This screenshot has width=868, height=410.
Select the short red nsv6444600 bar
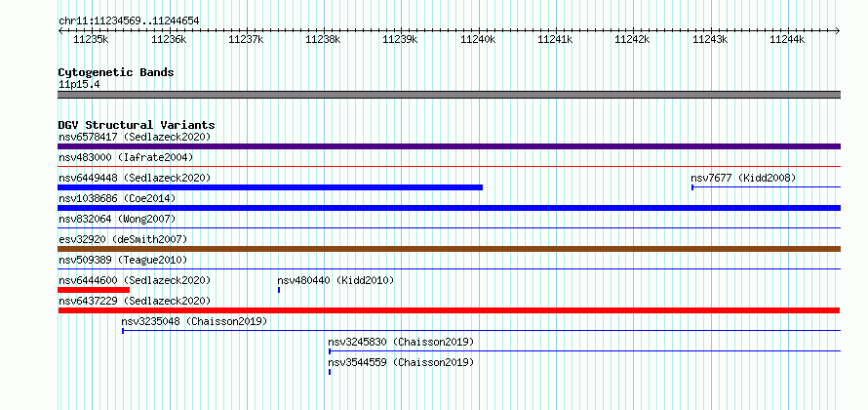click(94, 290)
